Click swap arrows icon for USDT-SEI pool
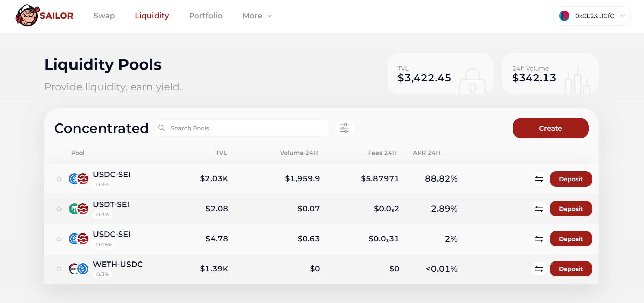 click(539, 209)
